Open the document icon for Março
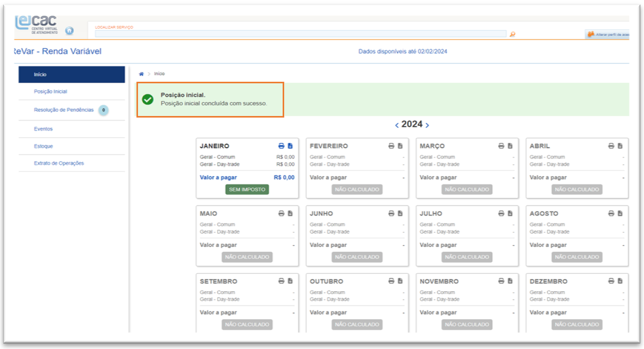The width and height of the screenshot is (644, 349). click(510, 146)
